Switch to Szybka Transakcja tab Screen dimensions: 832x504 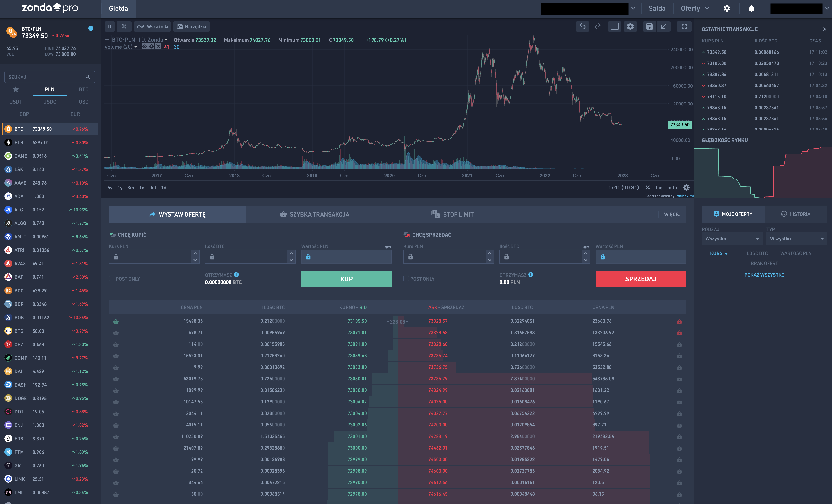pyautogui.click(x=314, y=214)
